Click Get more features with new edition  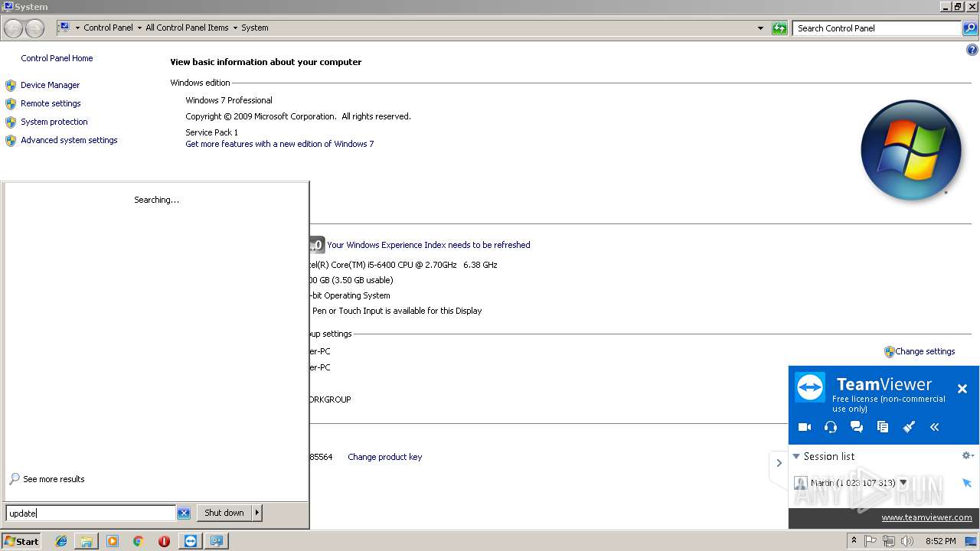[279, 144]
